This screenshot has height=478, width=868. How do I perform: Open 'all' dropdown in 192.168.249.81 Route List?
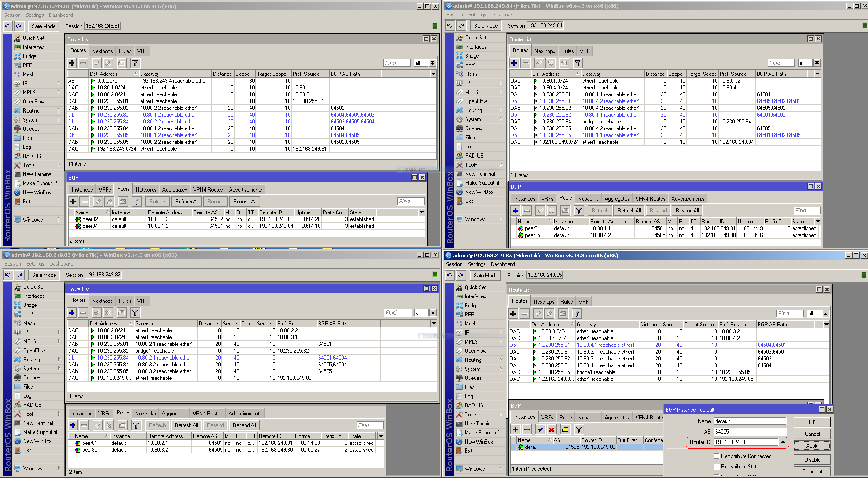pos(432,63)
